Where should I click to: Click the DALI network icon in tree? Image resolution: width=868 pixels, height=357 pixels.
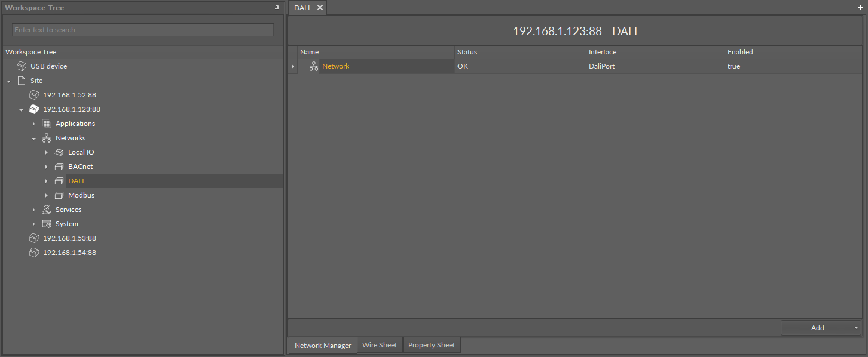click(x=59, y=181)
